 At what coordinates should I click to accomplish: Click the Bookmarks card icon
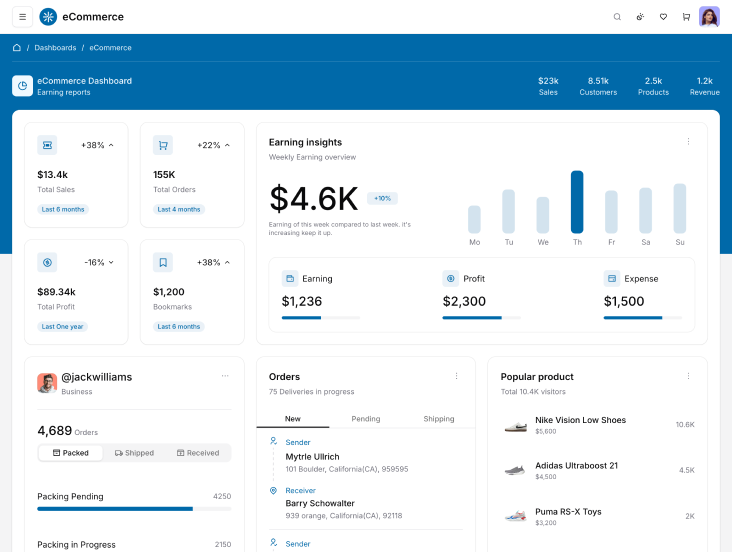(163, 262)
